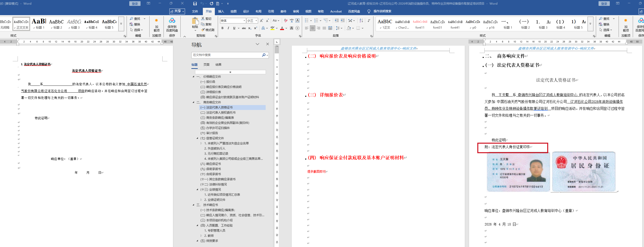Viewport: 644px width, 247px height.
Task: Open the Change Case (Aa) dropdown
Action: (x=276, y=21)
